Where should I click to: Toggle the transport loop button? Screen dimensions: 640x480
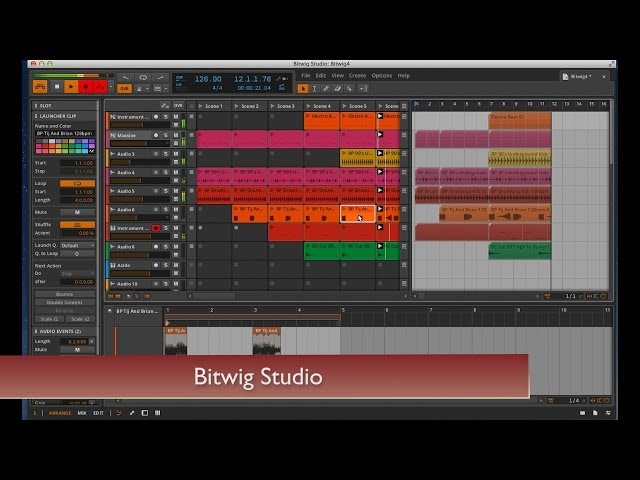tap(143, 77)
